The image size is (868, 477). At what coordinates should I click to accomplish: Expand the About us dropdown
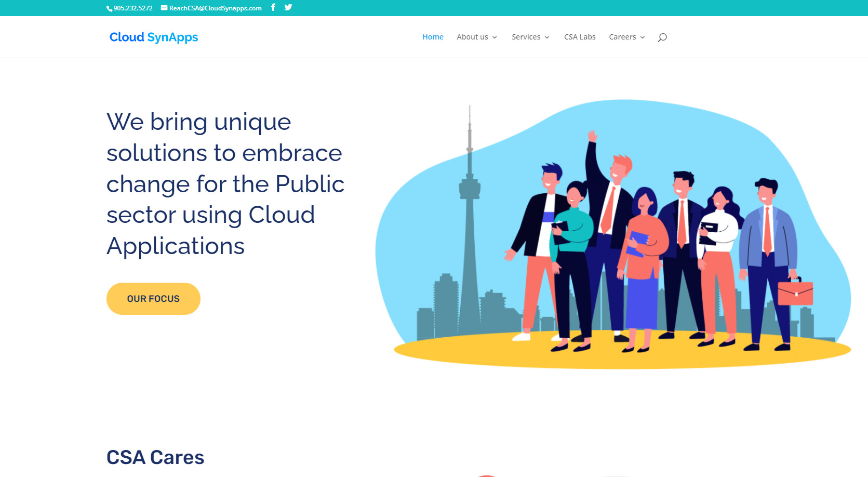click(495, 37)
